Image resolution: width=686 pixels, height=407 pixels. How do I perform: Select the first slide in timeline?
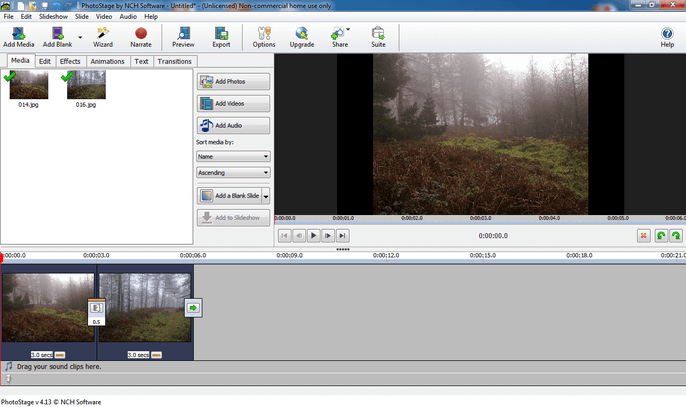[48, 307]
